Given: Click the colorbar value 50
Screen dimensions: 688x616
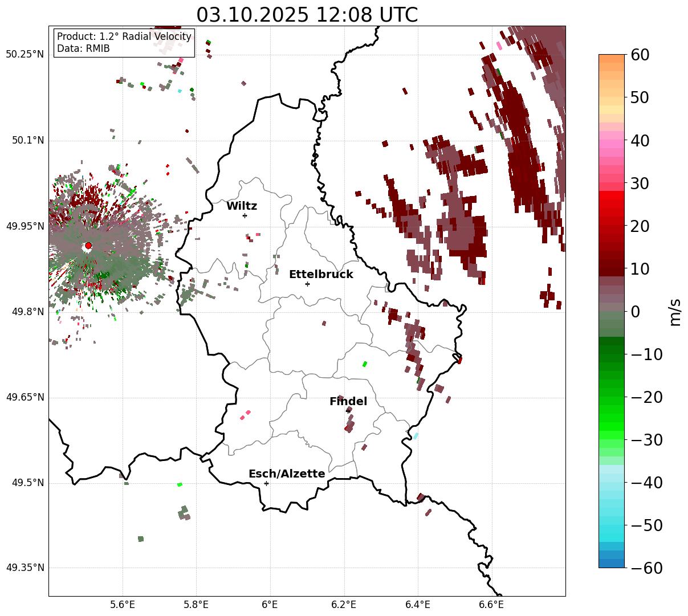Looking at the screenshot, I should pyautogui.click(x=640, y=98).
